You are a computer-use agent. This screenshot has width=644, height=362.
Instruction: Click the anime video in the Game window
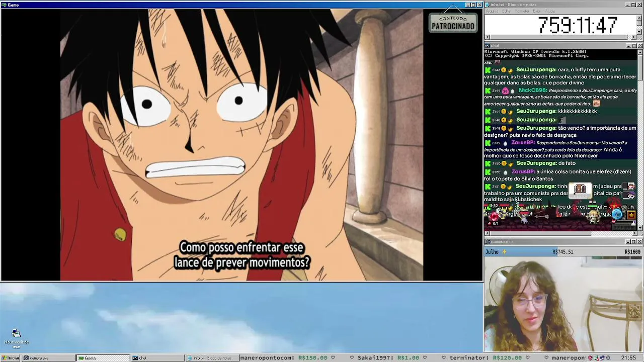[x=242, y=145]
